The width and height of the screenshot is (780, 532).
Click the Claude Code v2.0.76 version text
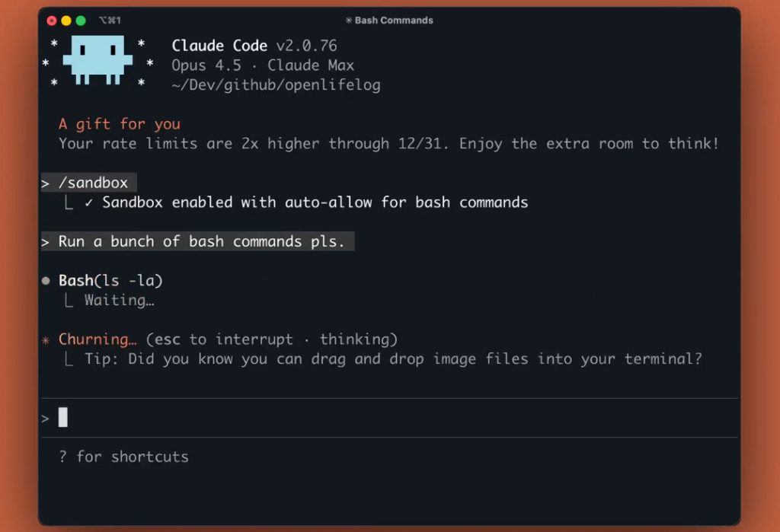click(254, 46)
